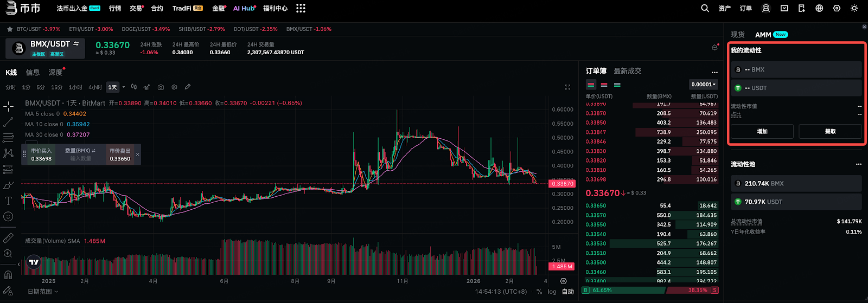868x303 pixels.
Task: Open the chart indicators icon
Action: coord(146,87)
